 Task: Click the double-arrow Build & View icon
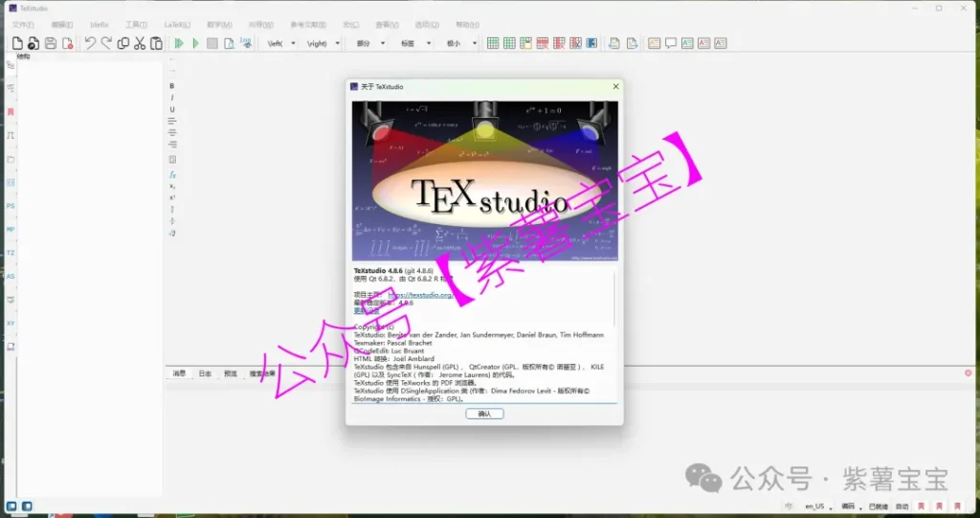[179, 43]
